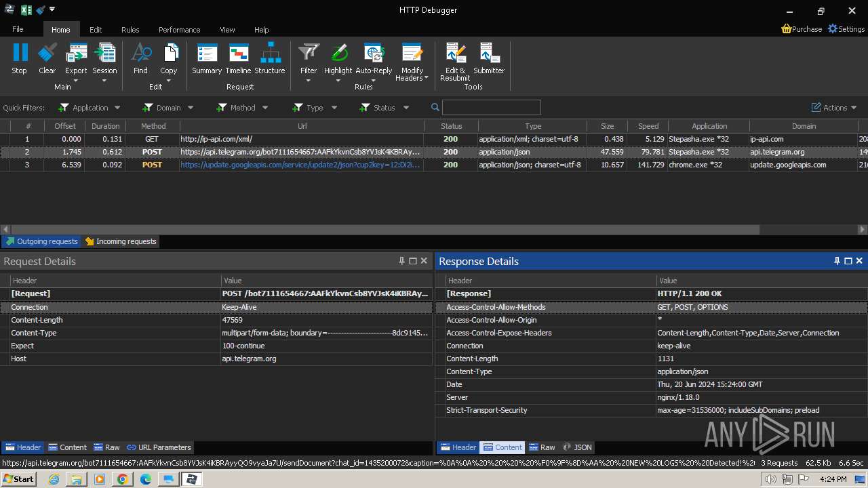Close the Response Details panel
Screen dimensions: 868x488
(859, 261)
